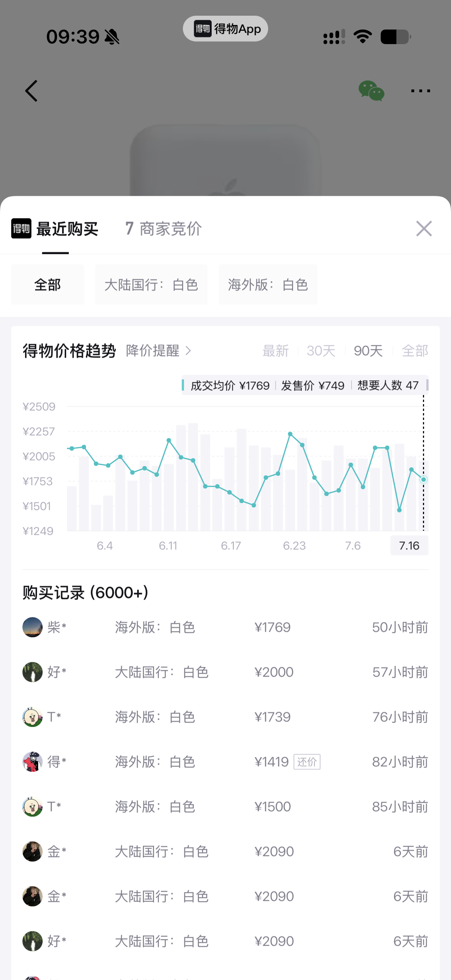Screen dimensions: 451x980
Task: Tap avatar of 好* in ¥2090 row
Action: 33,941
